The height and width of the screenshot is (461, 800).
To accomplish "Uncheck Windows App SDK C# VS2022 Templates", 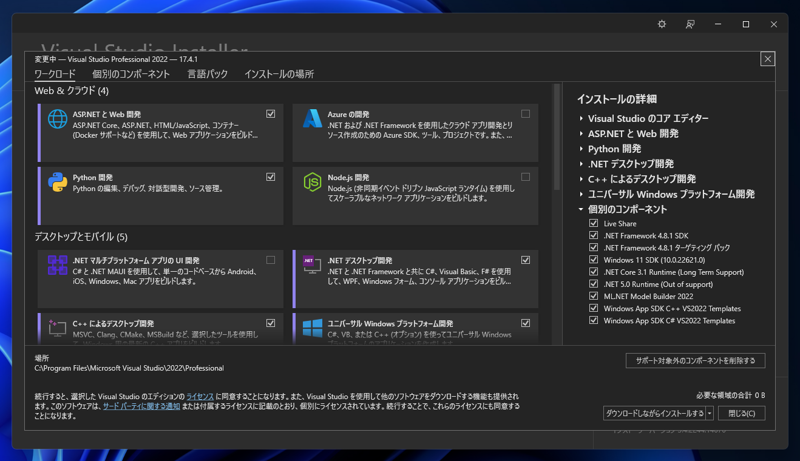I will coord(593,320).
